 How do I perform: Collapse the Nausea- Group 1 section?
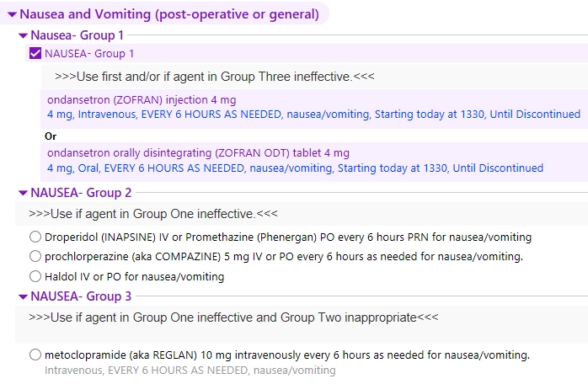[x=23, y=35]
